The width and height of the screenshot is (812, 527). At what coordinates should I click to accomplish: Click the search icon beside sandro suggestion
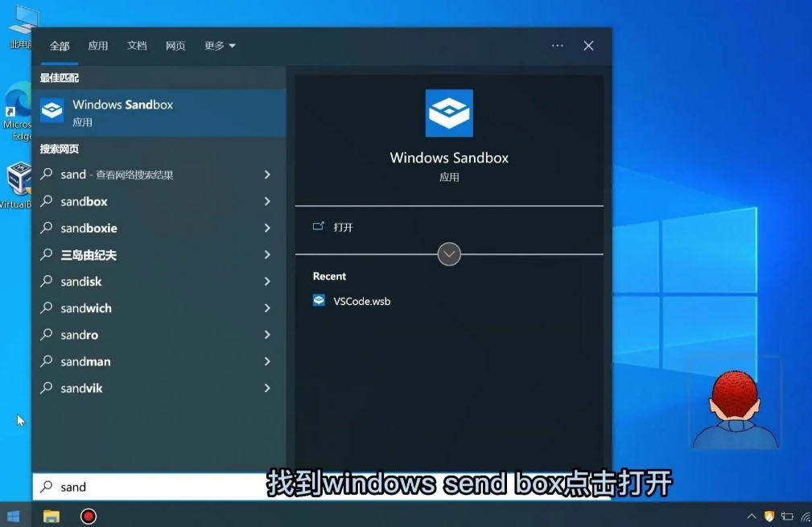(x=47, y=335)
